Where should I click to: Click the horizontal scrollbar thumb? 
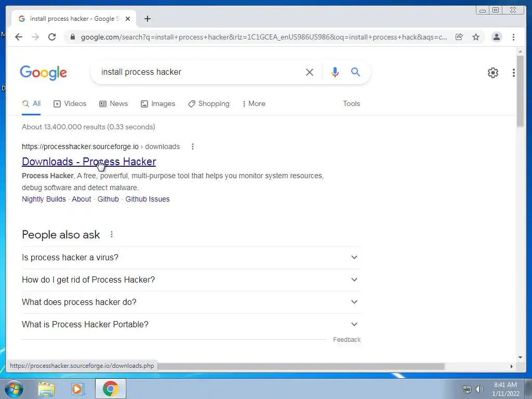pos(301,366)
